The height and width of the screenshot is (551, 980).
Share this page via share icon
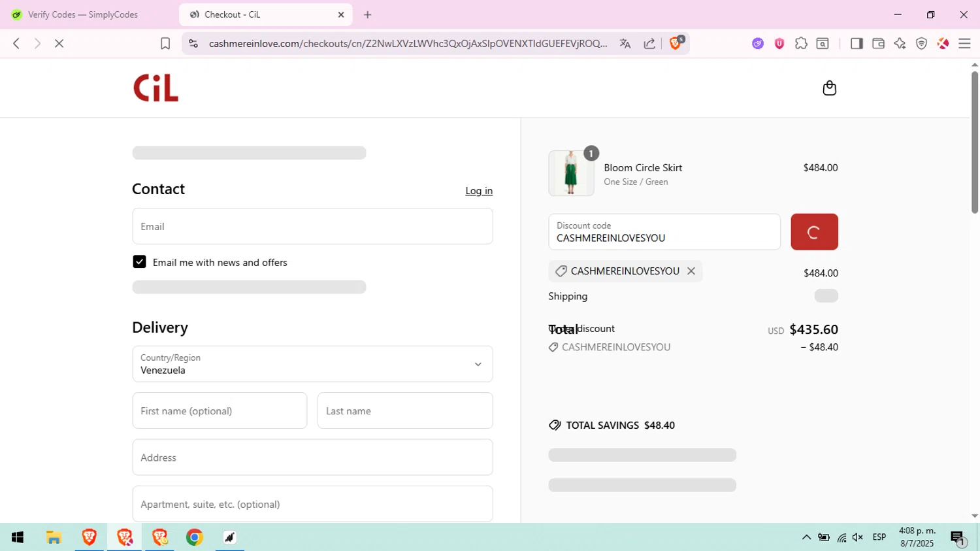(x=649, y=43)
